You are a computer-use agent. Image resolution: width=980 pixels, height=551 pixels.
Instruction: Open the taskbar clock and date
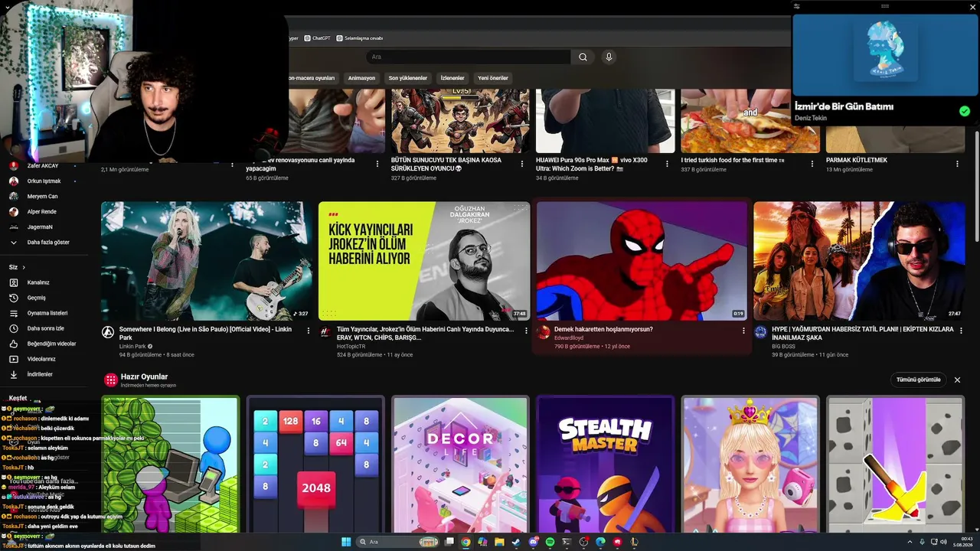[x=962, y=542]
